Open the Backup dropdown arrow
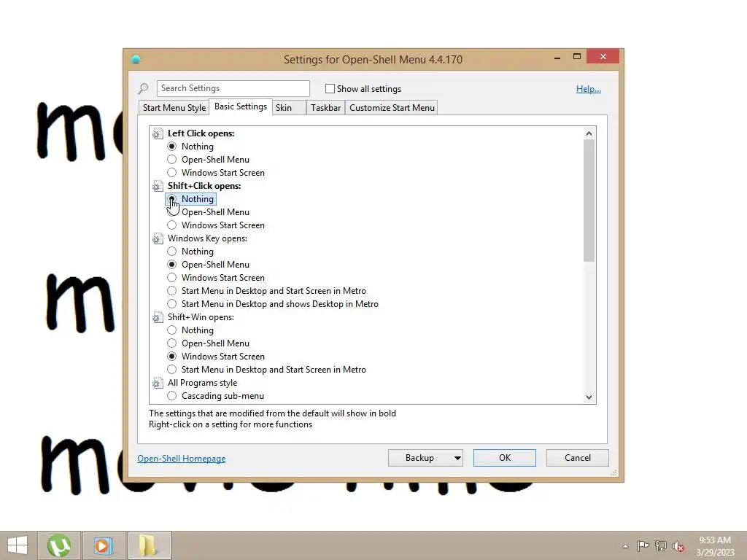Screen dimensions: 747x560 click(x=457, y=458)
